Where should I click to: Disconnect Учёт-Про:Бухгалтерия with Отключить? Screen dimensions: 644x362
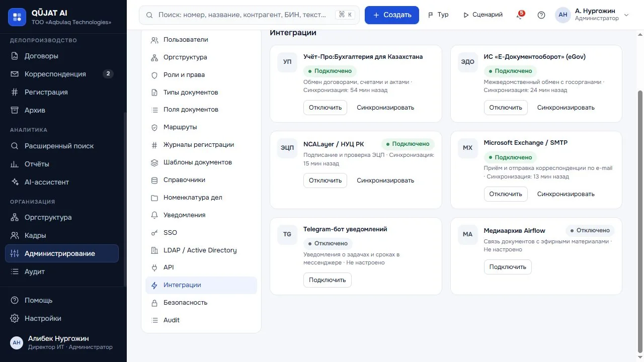pyautogui.click(x=325, y=108)
